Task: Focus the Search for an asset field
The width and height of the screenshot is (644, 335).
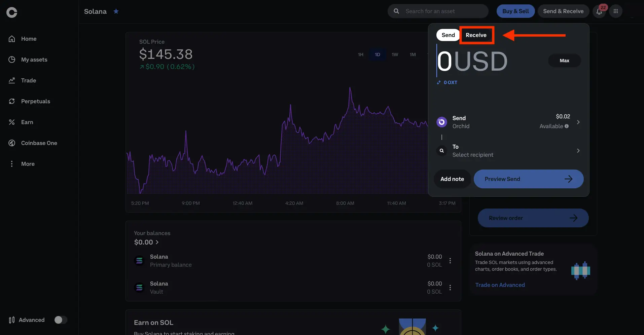Action: [x=438, y=11]
